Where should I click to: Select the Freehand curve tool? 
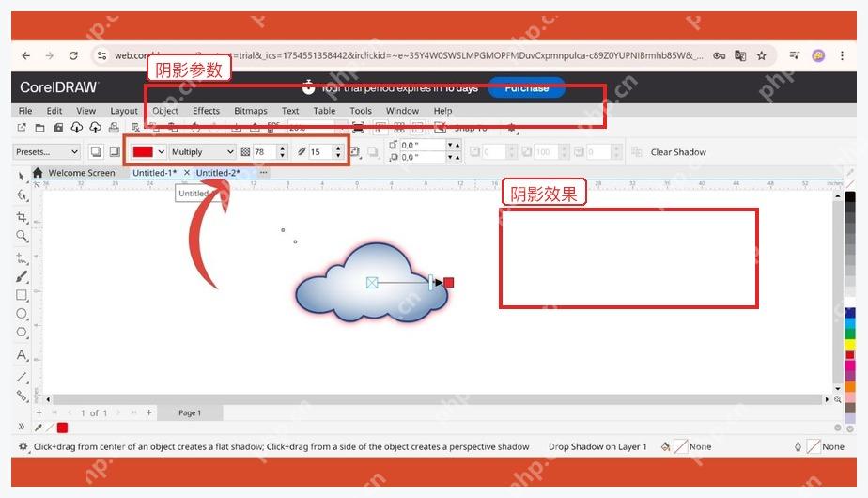[22, 258]
